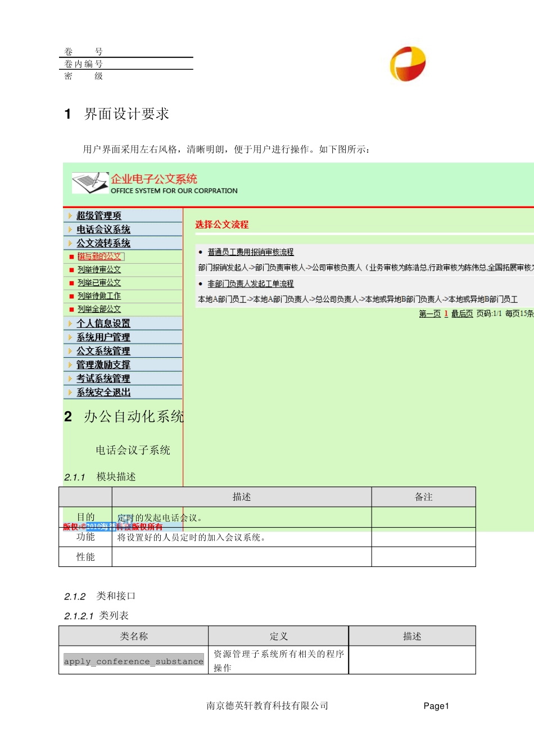
Task: Go to 最后页 in pagination
Action: [x=462, y=314]
